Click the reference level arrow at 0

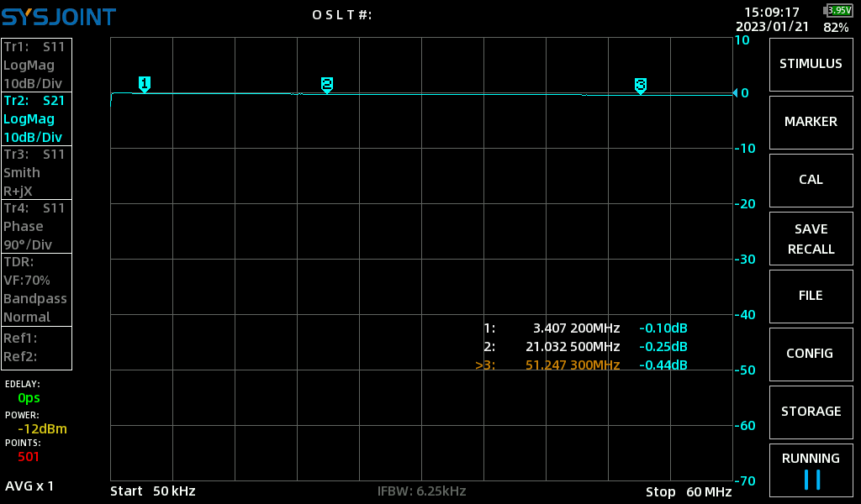point(736,92)
